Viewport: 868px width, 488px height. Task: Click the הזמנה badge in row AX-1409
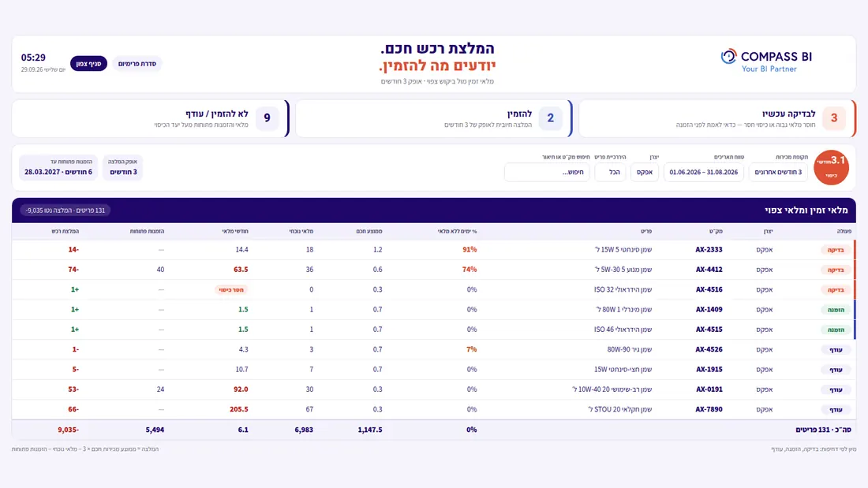click(836, 310)
